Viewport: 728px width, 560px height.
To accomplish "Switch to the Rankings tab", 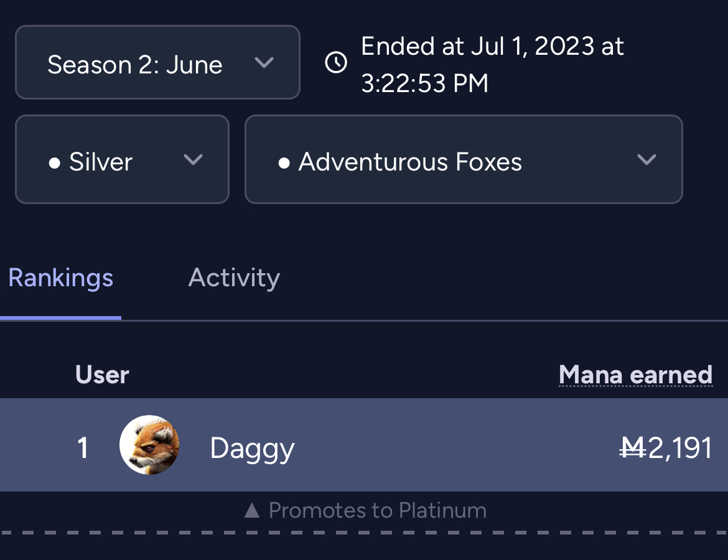I will pyautogui.click(x=61, y=278).
